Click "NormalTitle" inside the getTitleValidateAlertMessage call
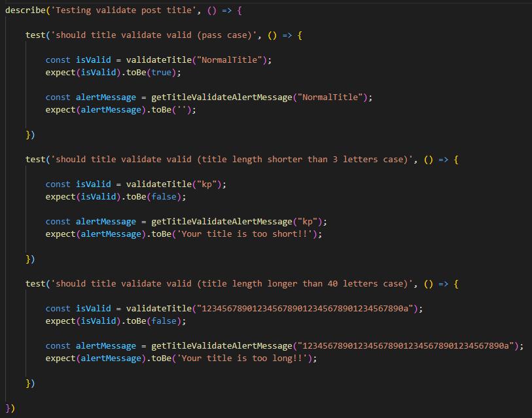Image resolution: width=532 pixels, height=418 pixels. pos(330,97)
